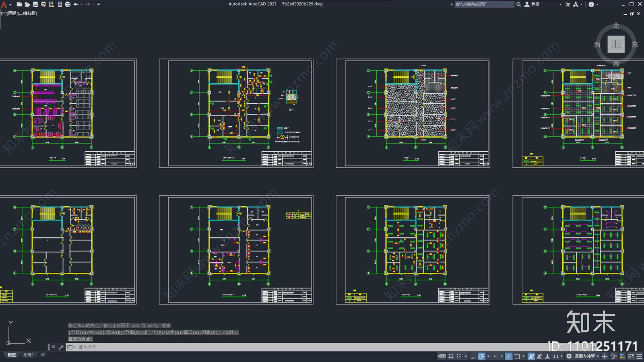Toggle object snap tracking in status bar
Viewport: 644px width, 362px height.
[x=509, y=356]
